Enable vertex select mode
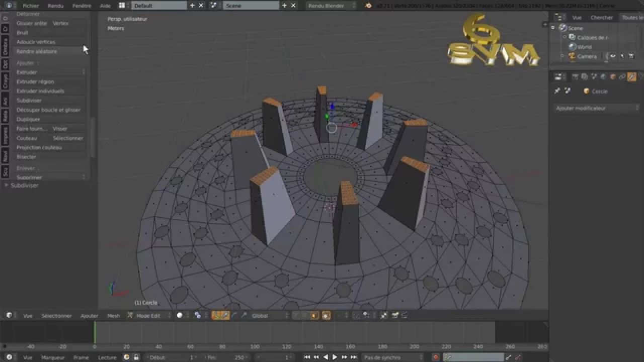Image resolution: width=644 pixels, height=362 pixels. tap(297, 315)
